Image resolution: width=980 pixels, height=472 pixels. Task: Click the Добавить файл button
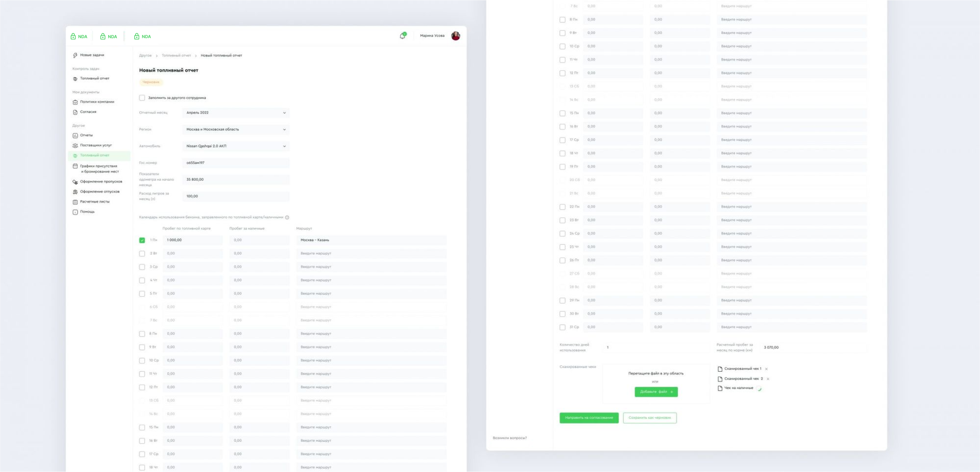(x=655, y=392)
